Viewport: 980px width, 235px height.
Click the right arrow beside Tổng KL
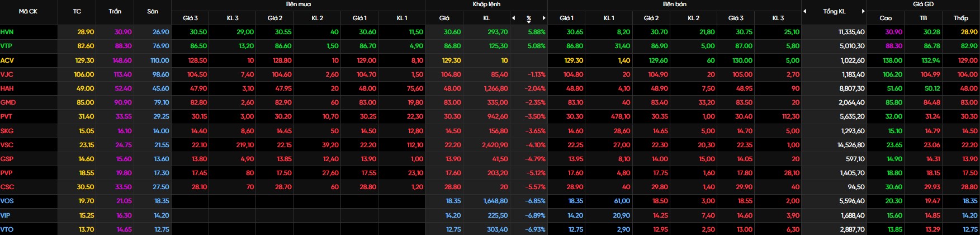coord(863,11)
